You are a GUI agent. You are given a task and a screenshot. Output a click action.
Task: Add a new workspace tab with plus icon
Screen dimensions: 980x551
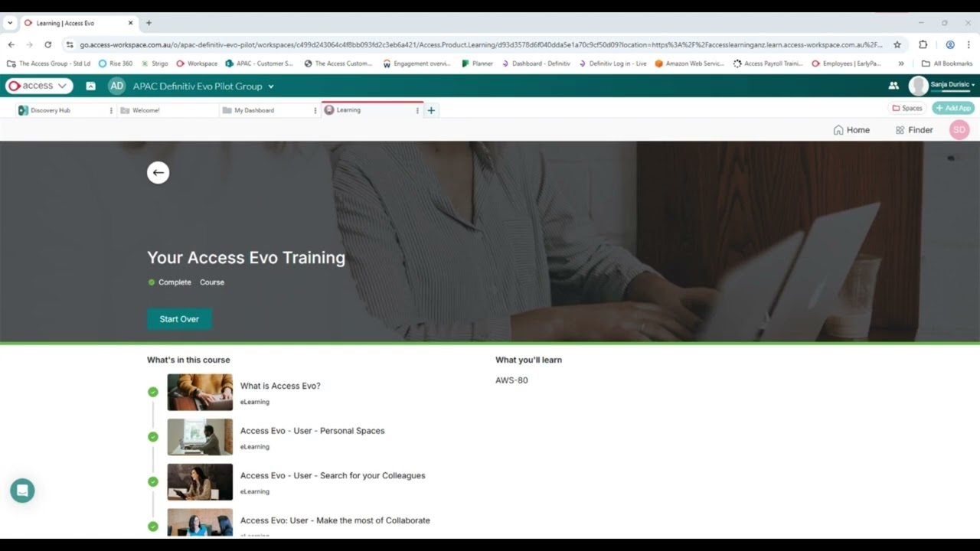431,110
